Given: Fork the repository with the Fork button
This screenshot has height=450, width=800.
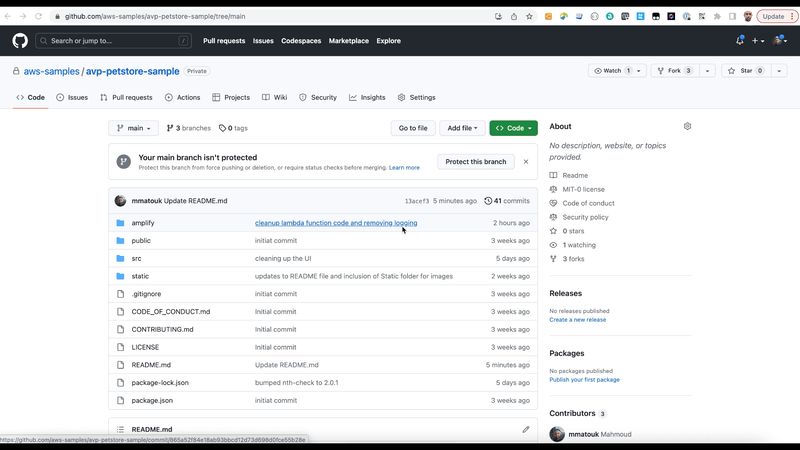Looking at the screenshot, I should pyautogui.click(x=675, y=71).
